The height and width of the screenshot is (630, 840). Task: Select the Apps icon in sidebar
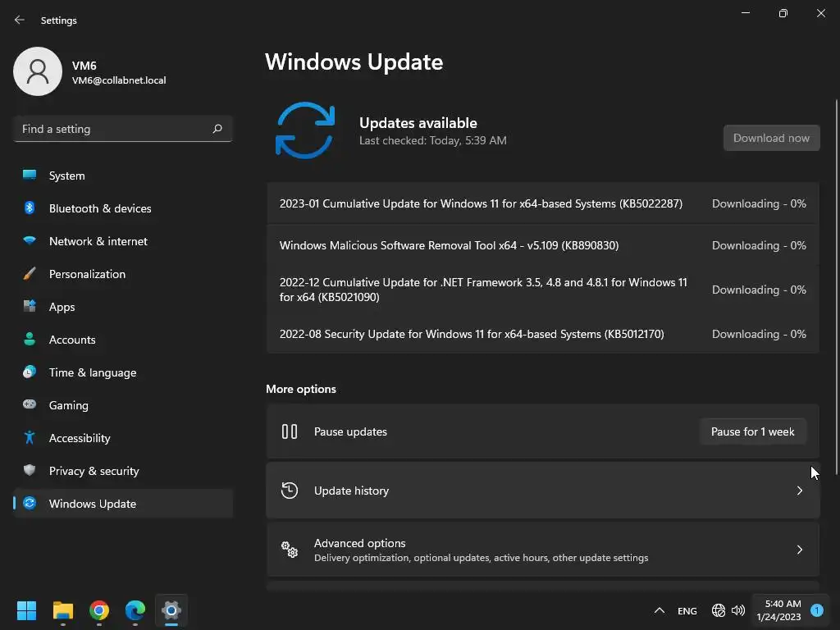pyautogui.click(x=30, y=307)
